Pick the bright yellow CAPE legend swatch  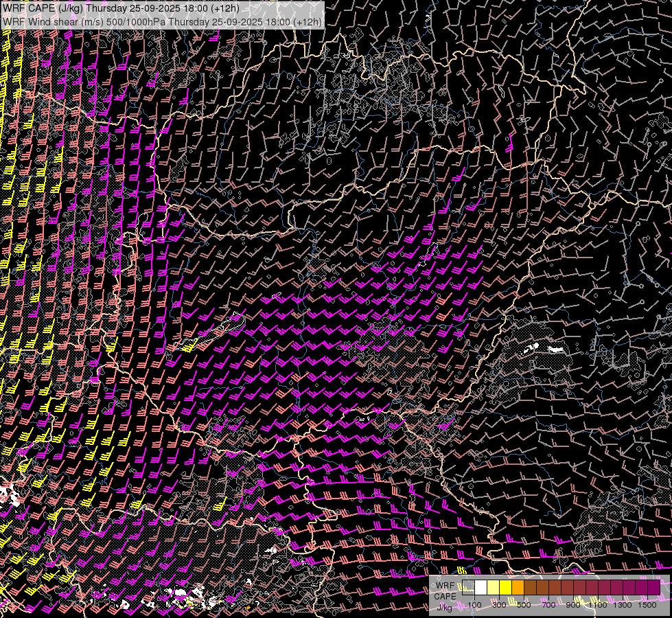(505, 587)
